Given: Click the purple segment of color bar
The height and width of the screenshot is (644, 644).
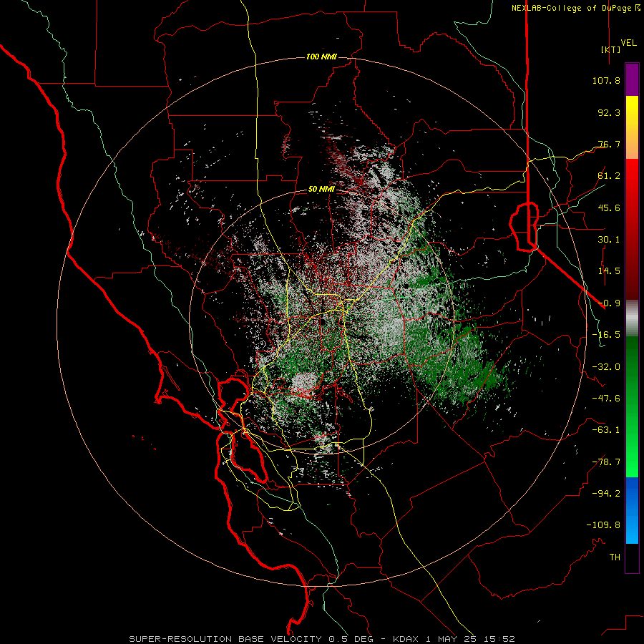Looking at the screenshot, I should click(632, 80).
